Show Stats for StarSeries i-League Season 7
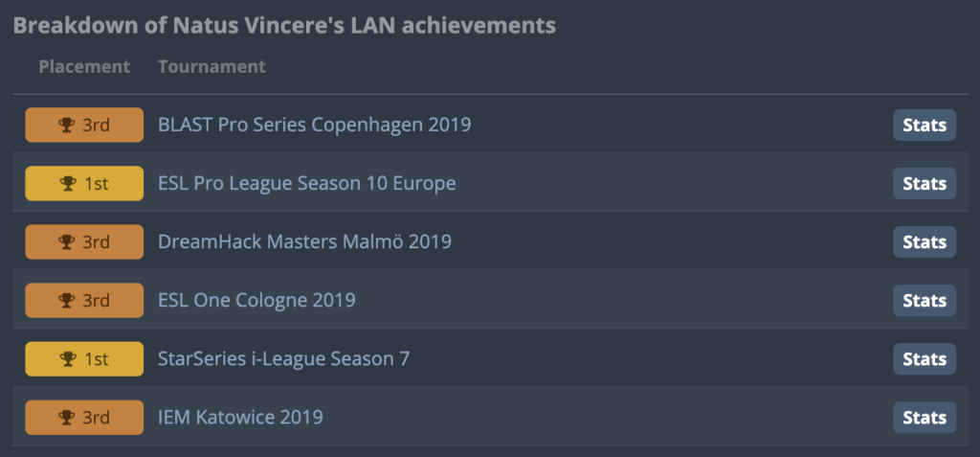This screenshot has height=457, width=980. tap(924, 358)
